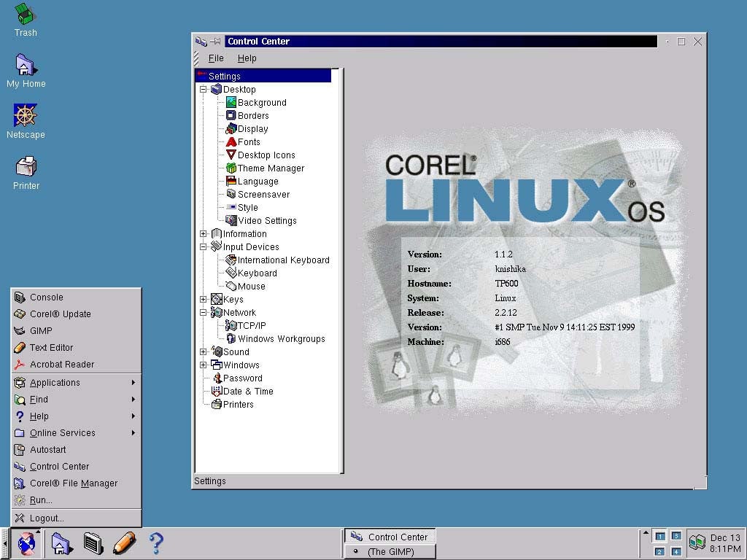The width and height of the screenshot is (747, 560).
Task: Select the Screensaver settings item
Action: coord(264,194)
